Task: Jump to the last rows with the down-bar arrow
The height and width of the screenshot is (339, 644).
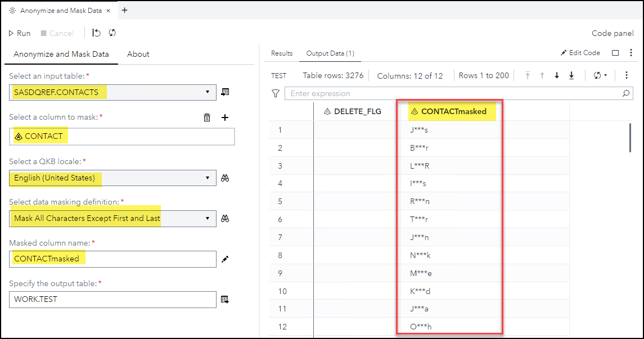Action: pos(571,75)
